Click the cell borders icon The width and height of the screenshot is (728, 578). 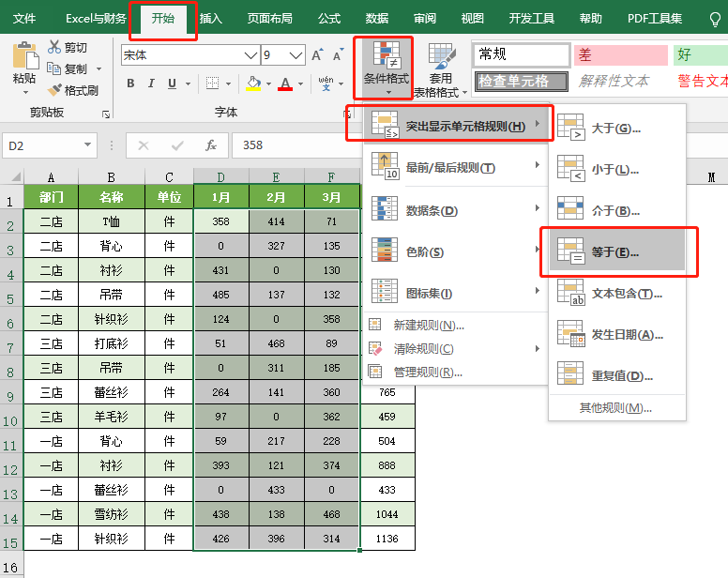point(213,84)
